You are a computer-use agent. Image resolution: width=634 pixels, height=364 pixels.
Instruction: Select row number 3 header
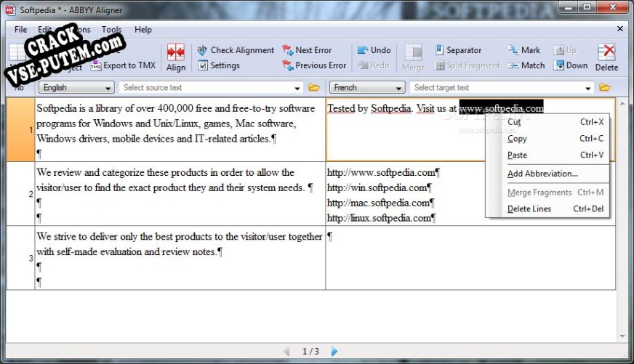(20, 258)
